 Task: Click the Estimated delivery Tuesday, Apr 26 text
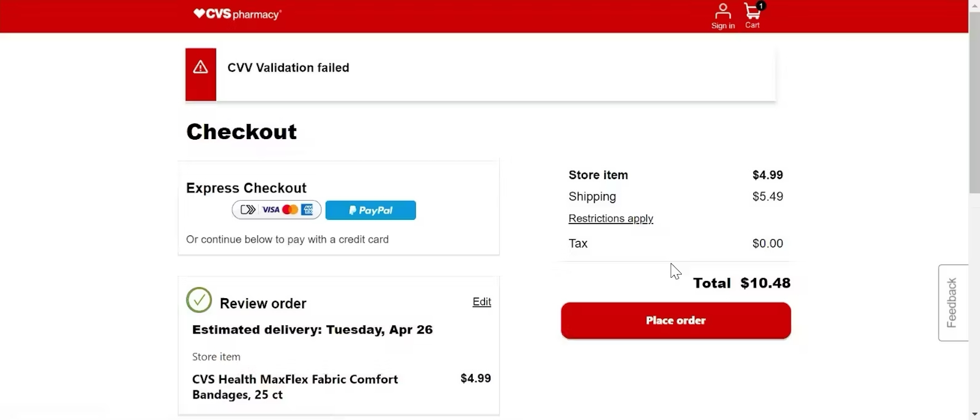click(312, 329)
